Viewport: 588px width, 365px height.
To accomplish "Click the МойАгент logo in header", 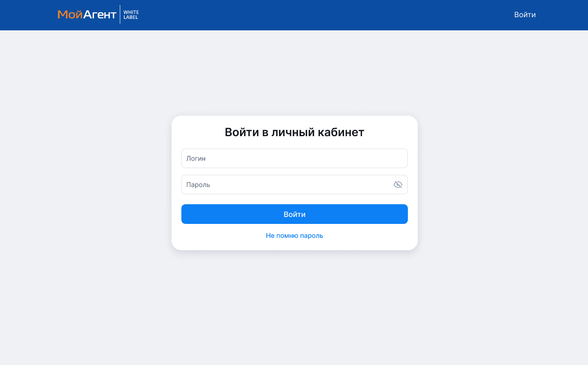I will pos(87,15).
